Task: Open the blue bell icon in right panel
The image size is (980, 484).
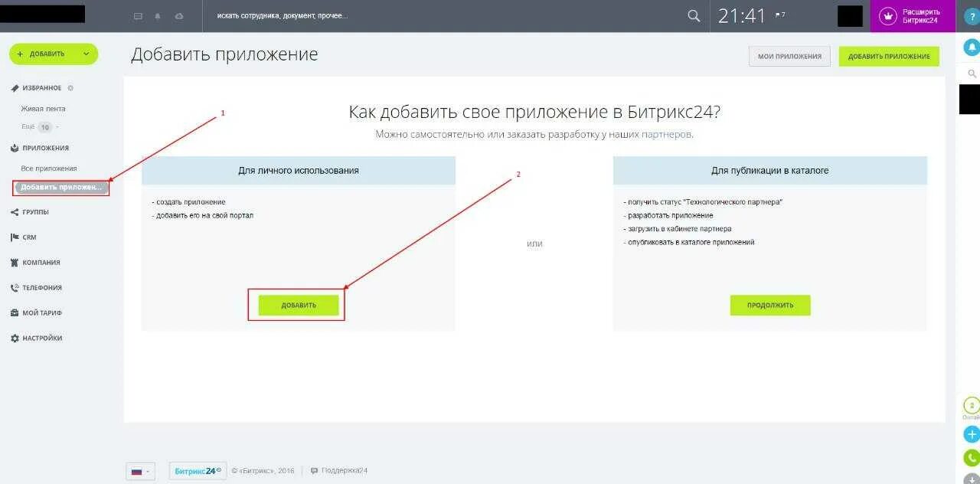Action: click(x=972, y=47)
